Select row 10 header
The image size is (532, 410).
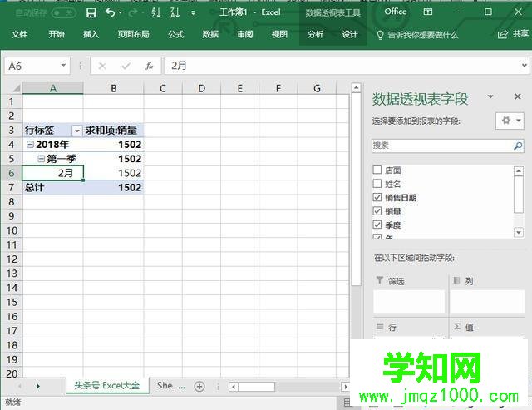[x=12, y=230]
